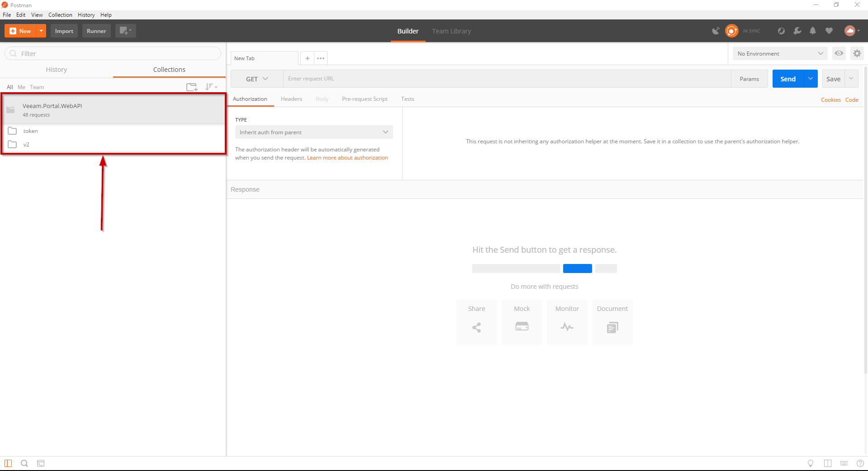Open the Collection Runner
Screen dimensions: 868x471
click(96, 31)
